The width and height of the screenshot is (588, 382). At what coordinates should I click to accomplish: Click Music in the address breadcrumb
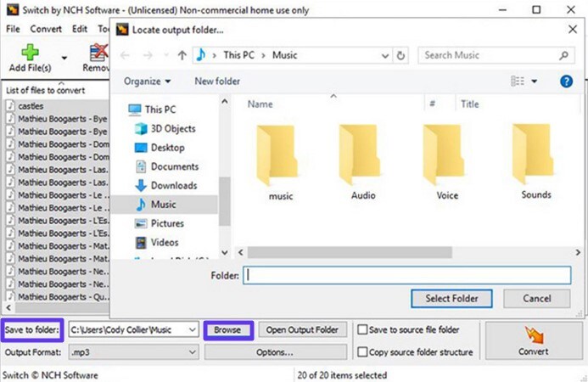[284, 55]
